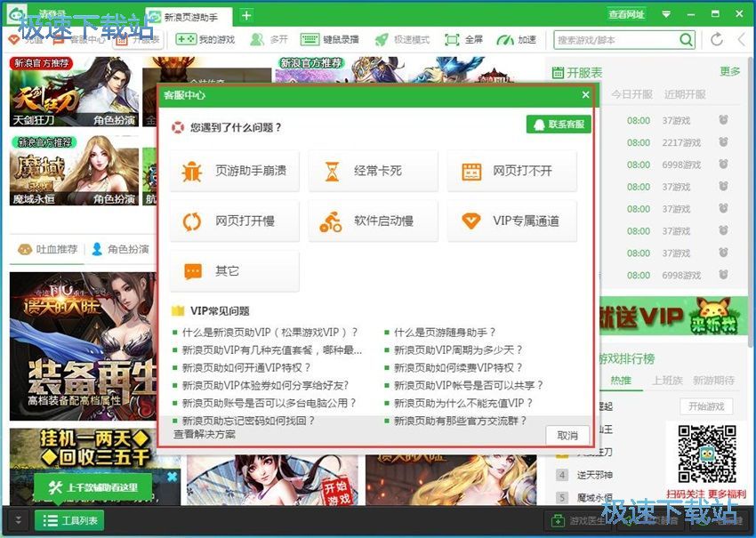The width and height of the screenshot is (756, 538).
Task: Click the 送VIP promotional banner
Action: [672, 317]
